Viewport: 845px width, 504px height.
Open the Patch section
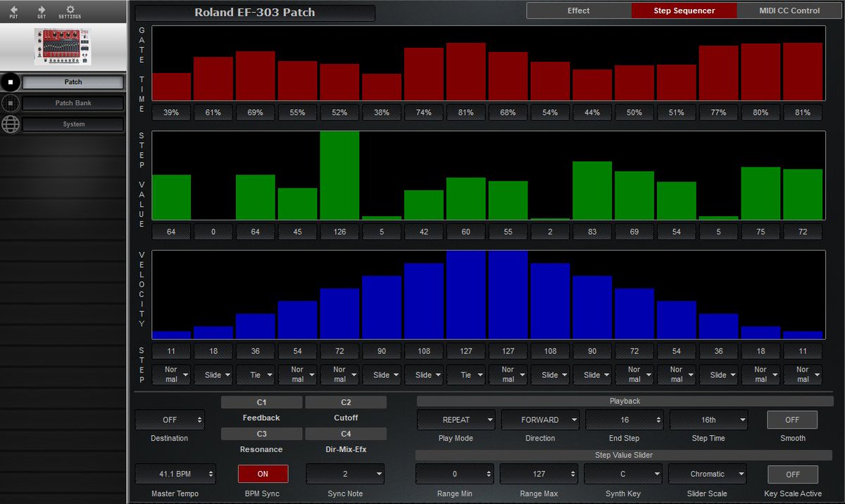[x=73, y=82]
